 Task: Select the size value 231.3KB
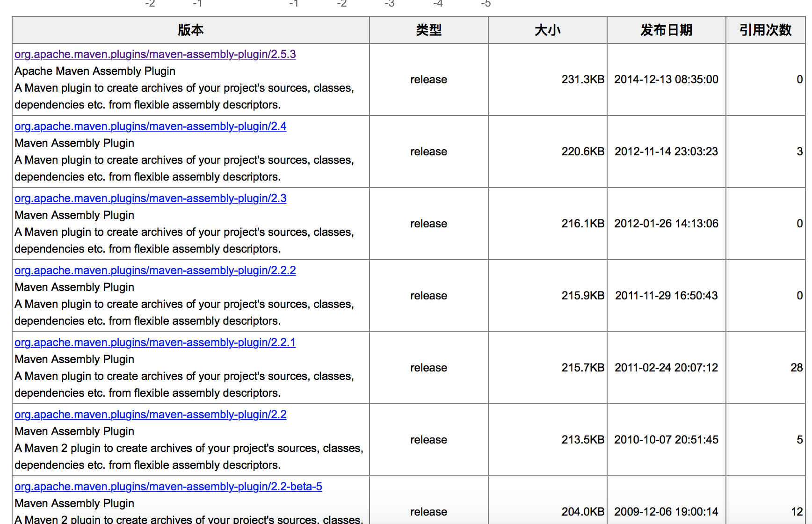[583, 80]
